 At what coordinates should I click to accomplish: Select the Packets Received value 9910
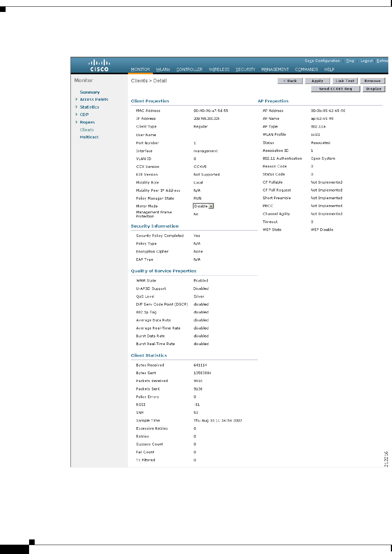(198, 381)
